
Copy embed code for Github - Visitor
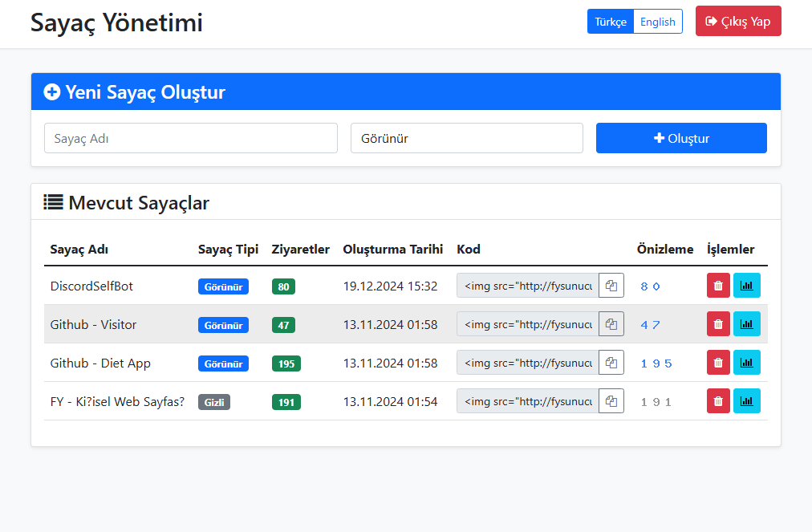click(x=611, y=324)
